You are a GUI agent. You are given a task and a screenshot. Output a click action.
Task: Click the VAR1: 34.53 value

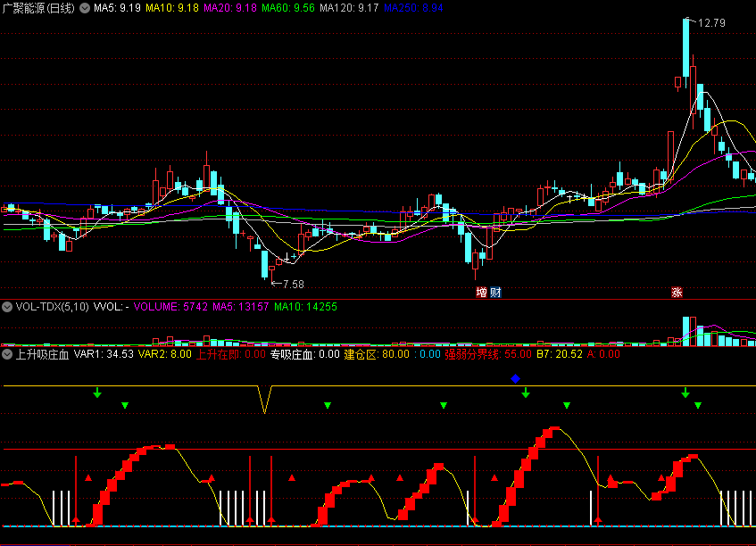click(104, 354)
